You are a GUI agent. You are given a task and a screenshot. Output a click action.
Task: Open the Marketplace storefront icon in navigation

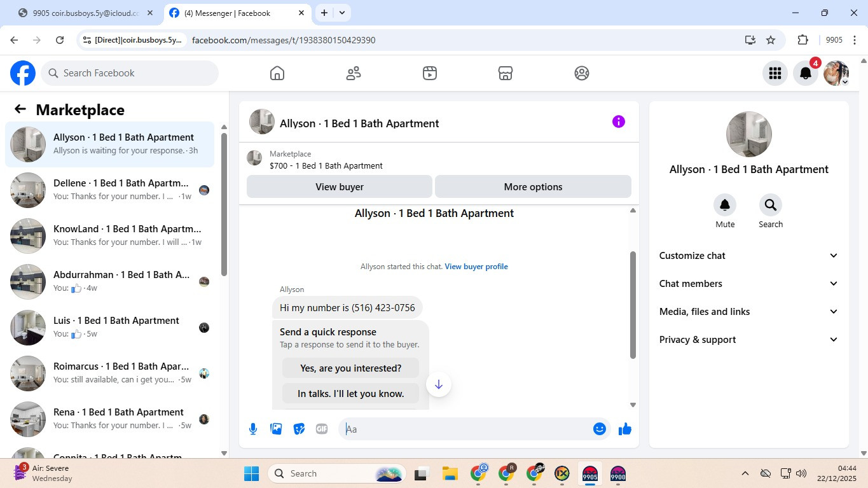click(x=506, y=73)
